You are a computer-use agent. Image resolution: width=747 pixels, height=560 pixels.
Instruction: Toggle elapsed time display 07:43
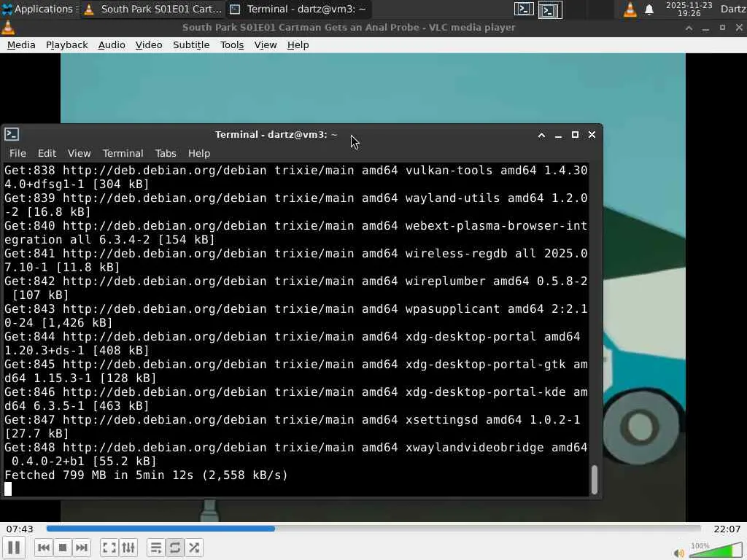pos(20,529)
